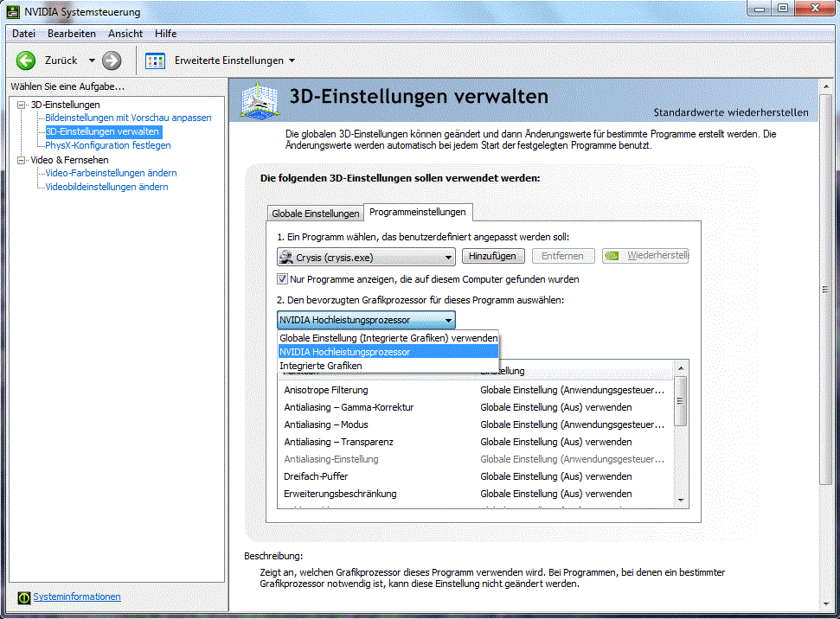
Task: Click the Crysis program icon in combo box
Action: tap(286, 257)
